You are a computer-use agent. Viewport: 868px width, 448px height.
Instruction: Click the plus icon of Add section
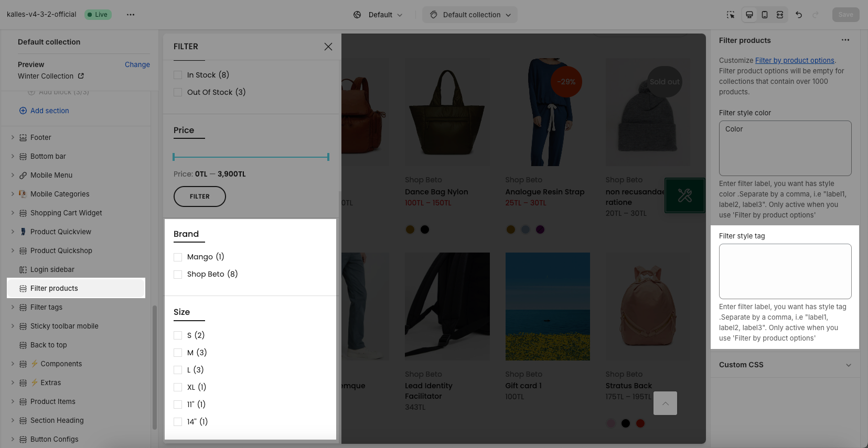[x=23, y=111]
